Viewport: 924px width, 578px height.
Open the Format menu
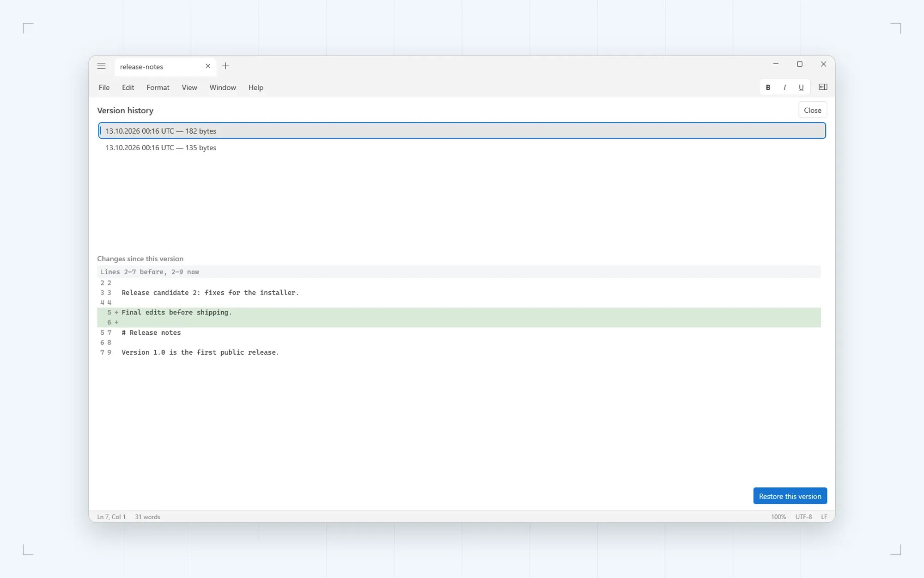(x=158, y=87)
